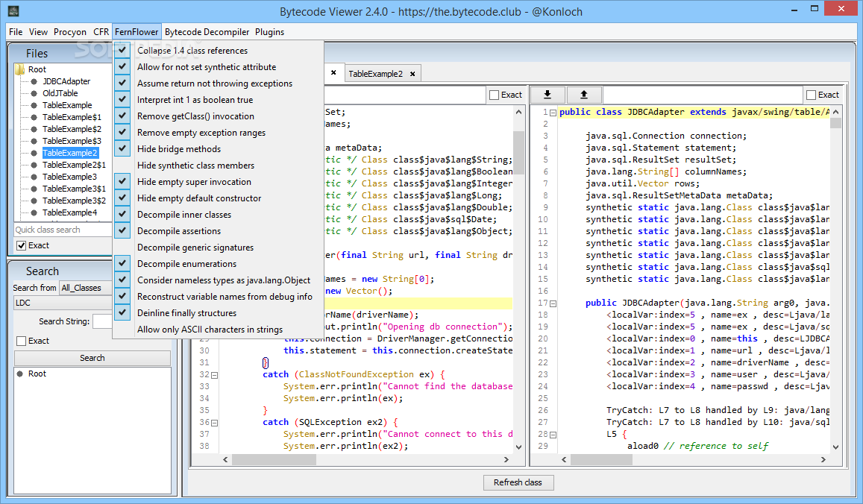
Task: Click the Search button
Action: [x=92, y=358]
